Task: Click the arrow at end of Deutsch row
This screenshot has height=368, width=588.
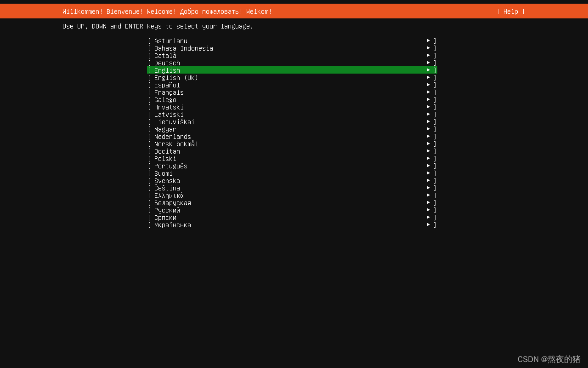Action: tap(428, 63)
